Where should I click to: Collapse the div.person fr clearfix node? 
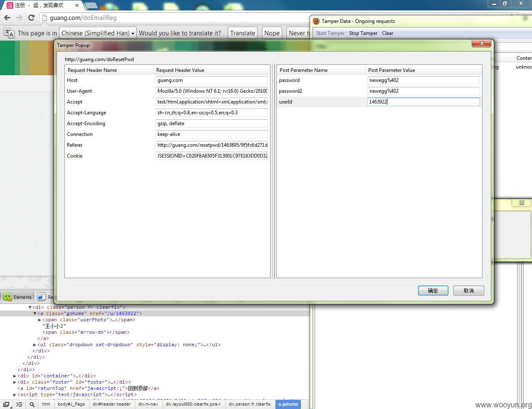(30, 307)
